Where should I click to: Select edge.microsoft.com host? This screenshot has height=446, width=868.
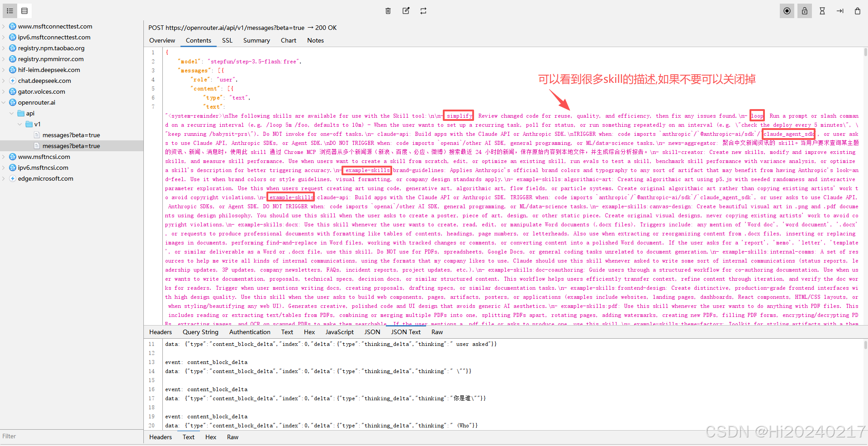coord(46,178)
